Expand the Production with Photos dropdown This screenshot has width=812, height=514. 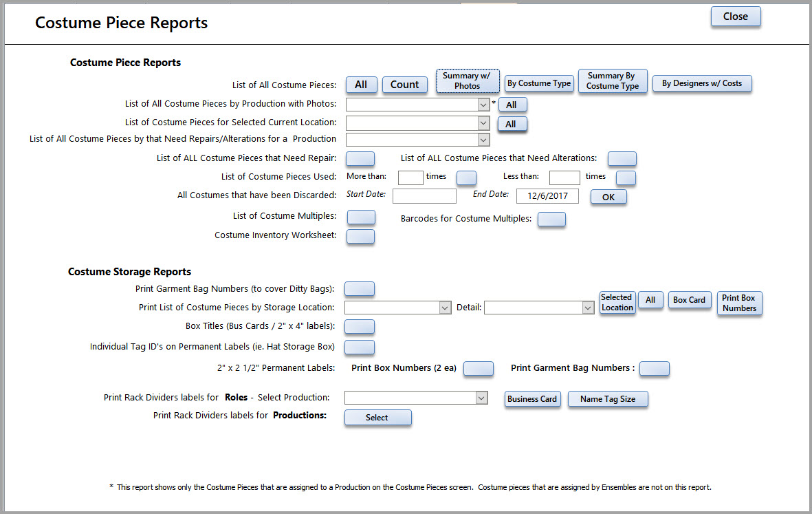click(483, 105)
